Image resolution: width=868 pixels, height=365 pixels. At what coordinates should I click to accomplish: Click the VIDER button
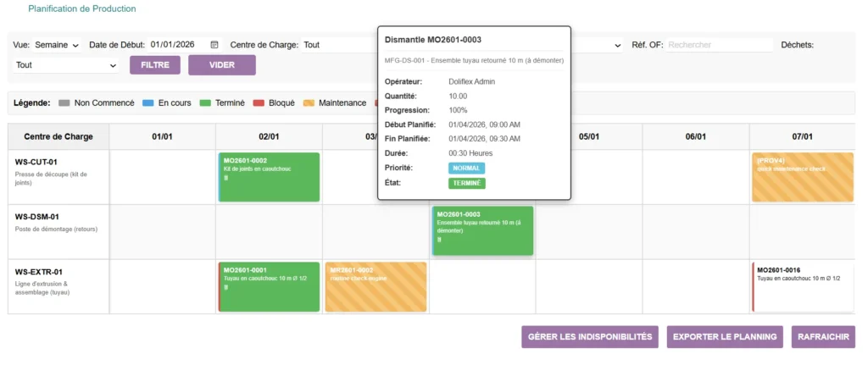click(x=222, y=64)
